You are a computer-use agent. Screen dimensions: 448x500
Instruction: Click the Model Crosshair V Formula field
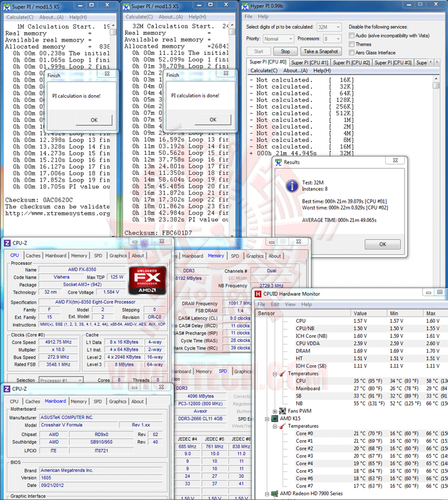[79, 425]
